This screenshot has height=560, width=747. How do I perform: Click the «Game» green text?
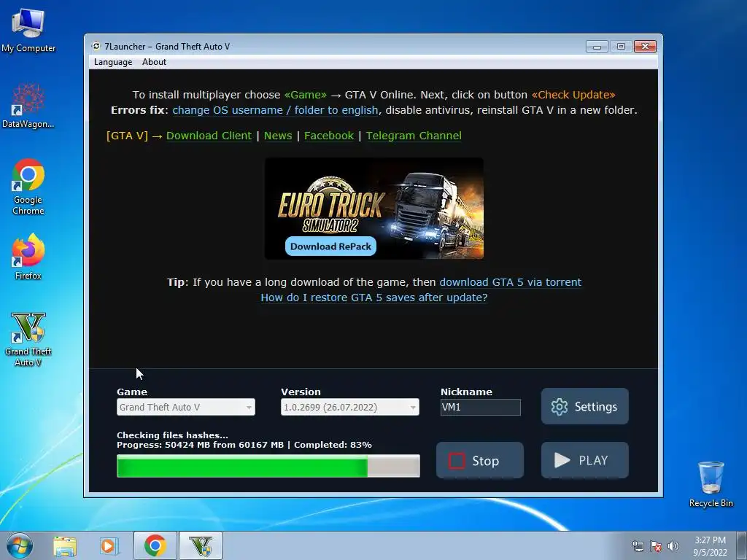306,95
